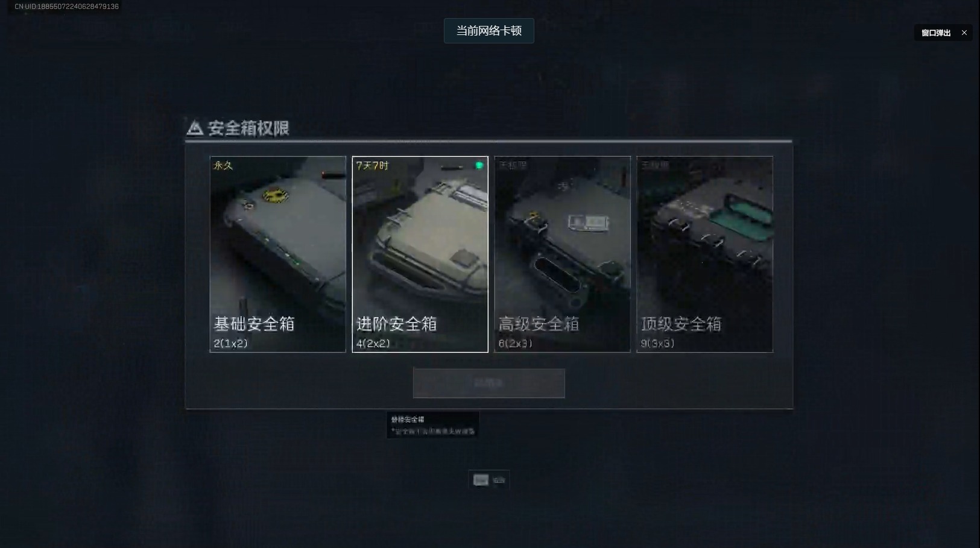Click the 窗口弹出 label
This screenshot has height=548, width=980.
pos(935,33)
